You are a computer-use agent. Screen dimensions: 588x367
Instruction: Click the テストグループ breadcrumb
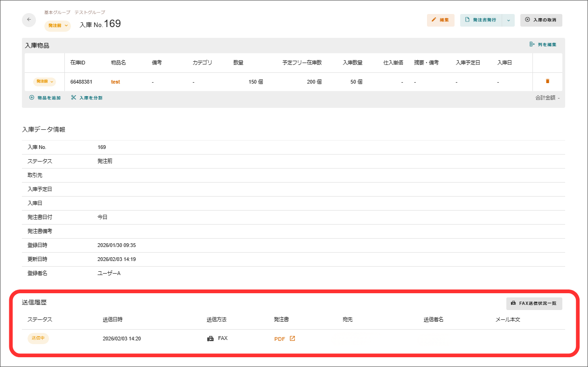90,12
